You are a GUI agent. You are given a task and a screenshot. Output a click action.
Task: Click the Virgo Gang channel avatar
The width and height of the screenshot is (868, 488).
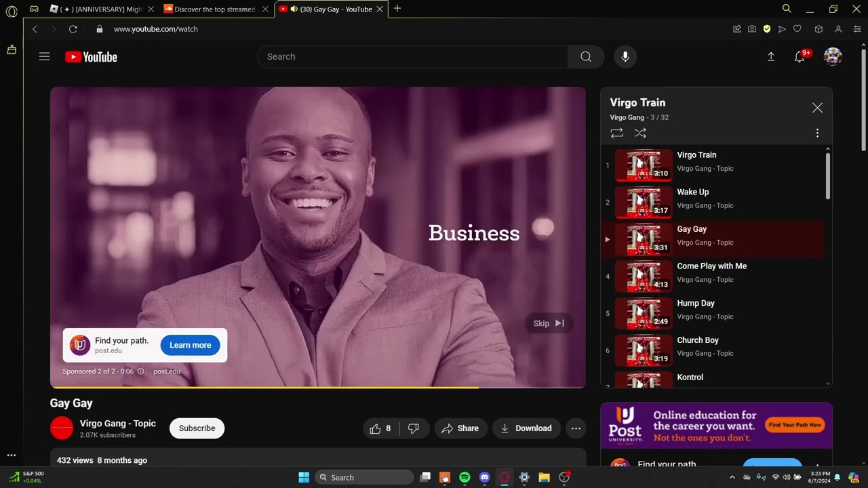[62, 428]
